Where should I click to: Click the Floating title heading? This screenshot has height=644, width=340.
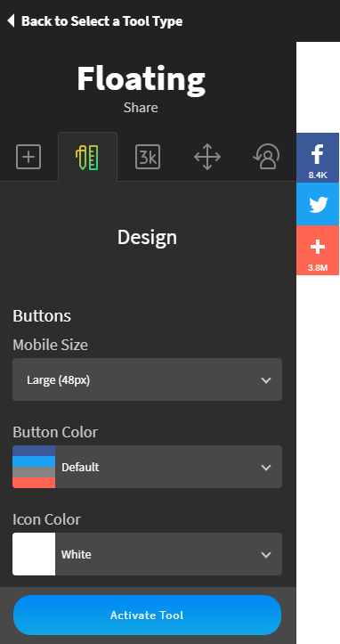point(141,79)
